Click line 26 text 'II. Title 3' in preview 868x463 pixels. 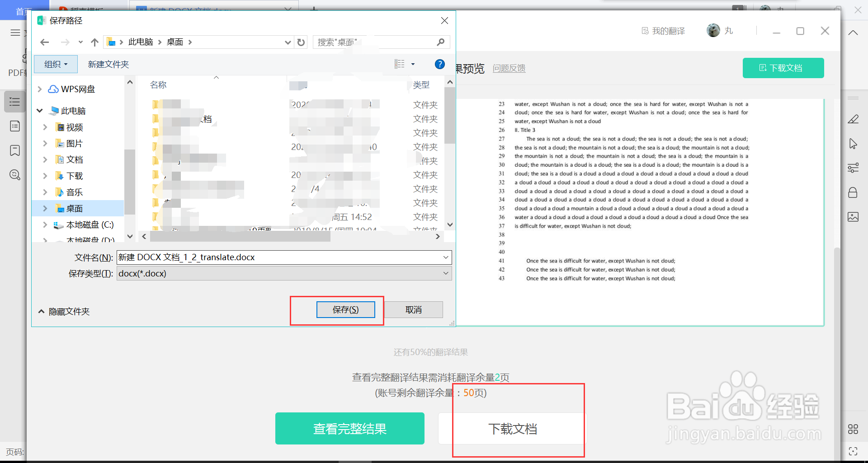pyautogui.click(x=525, y=130)
